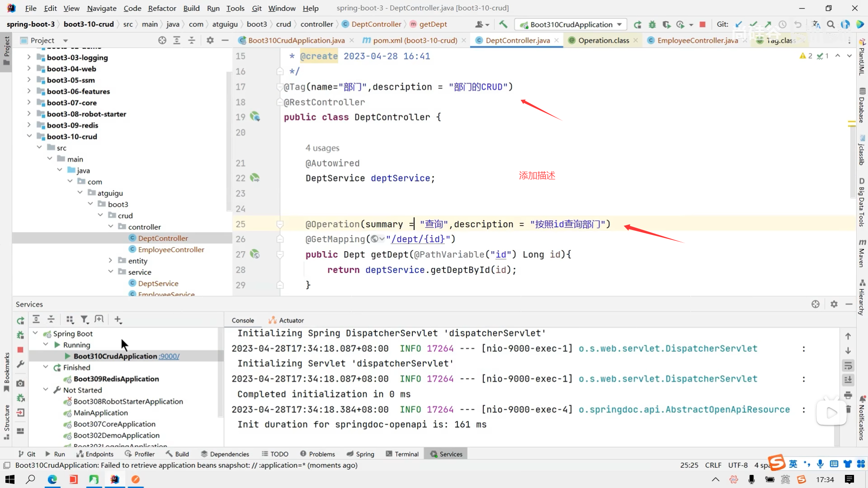Start debugging with the bug icon
Screen dimensions: 868x488
[x=652, y=24]
